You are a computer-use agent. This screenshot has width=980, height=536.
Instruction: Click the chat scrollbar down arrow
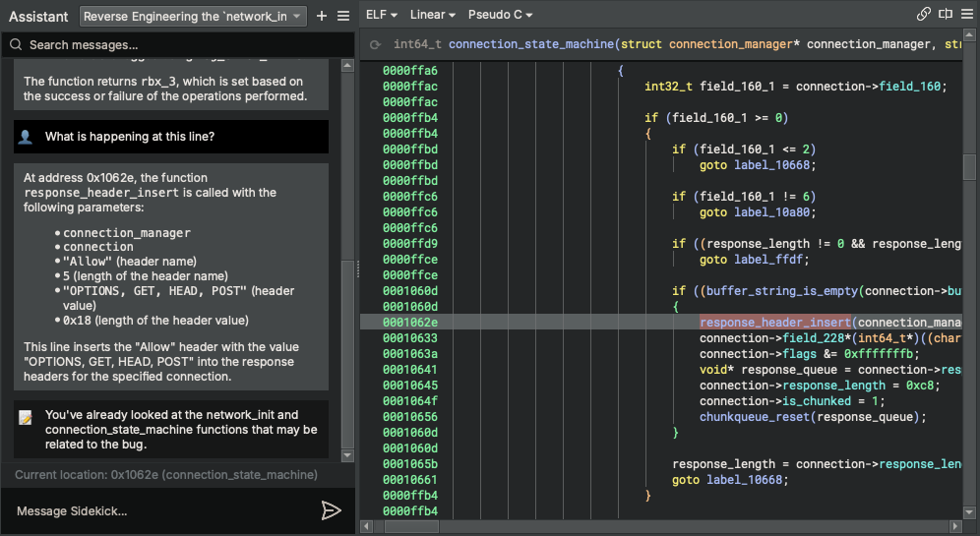(347, 455)
